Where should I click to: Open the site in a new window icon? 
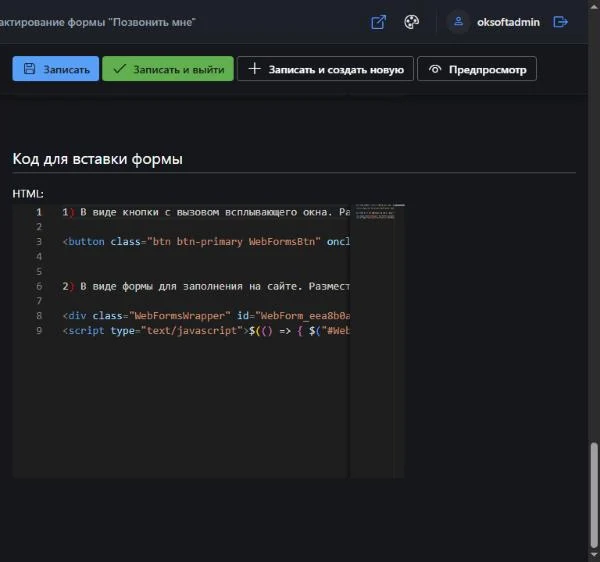(x=378, y=22)
